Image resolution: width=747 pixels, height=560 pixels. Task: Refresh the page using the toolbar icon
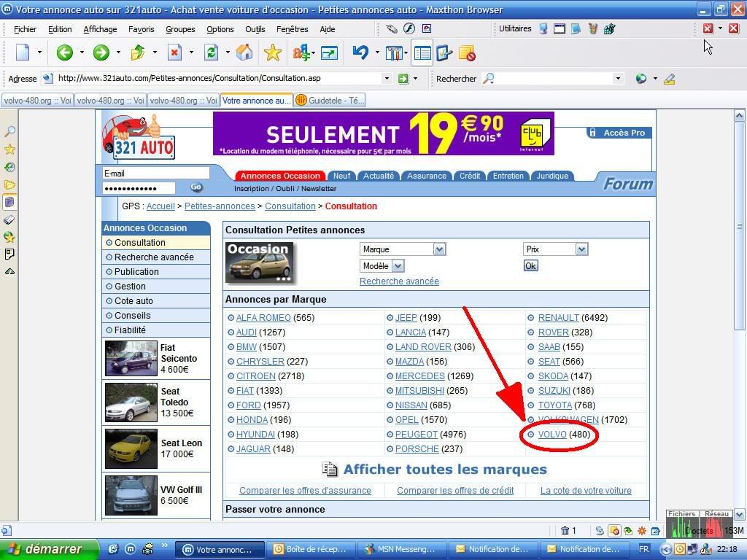tap(211, 52)
